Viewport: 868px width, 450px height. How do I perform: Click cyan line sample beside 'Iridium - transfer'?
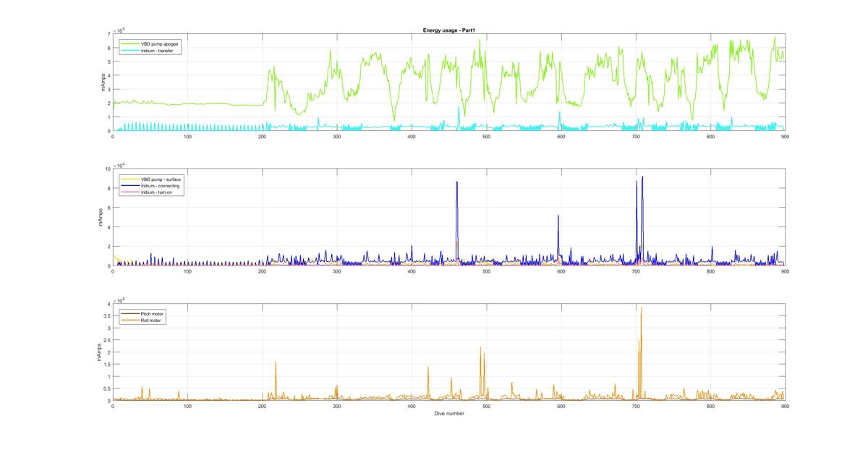click(129, 50)
